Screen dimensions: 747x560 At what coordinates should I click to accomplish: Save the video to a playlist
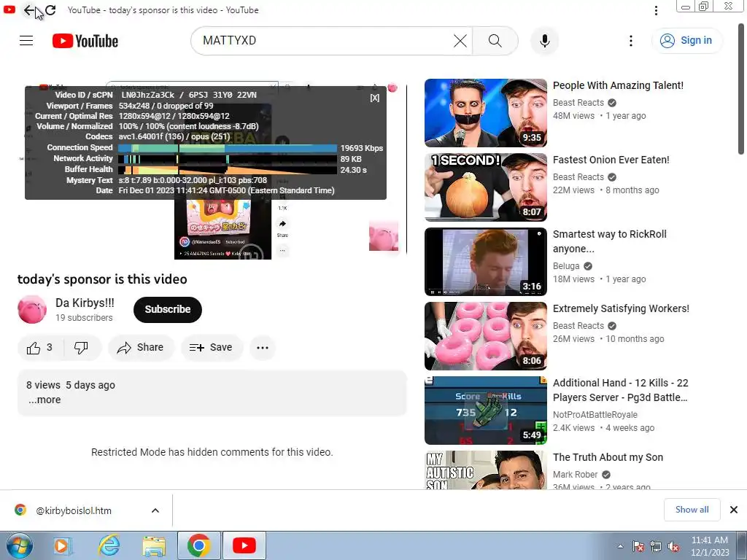212,348
